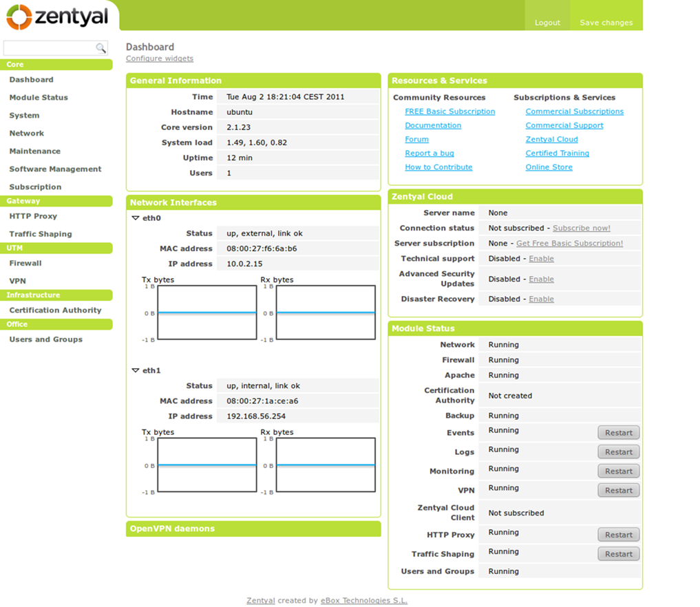Open Module Status in sidebar
Screen dimensions: 700x607
[39, 97]
